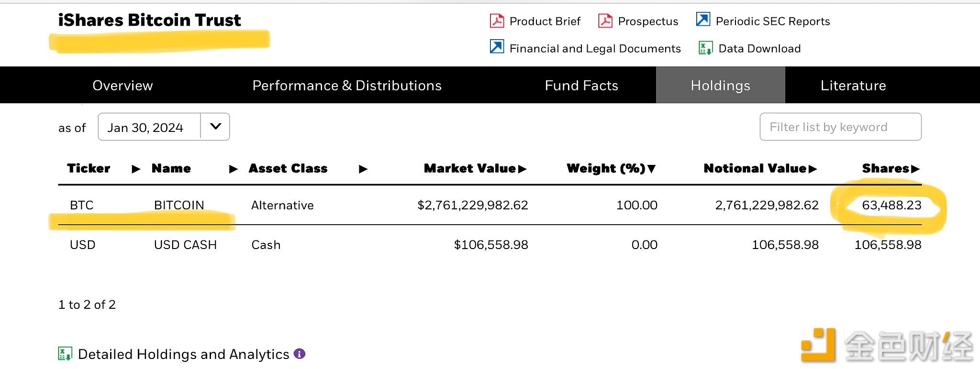Click the Product Brief PDF icon
The width and height of the screenshot is (980, 369).
[497, 21]
